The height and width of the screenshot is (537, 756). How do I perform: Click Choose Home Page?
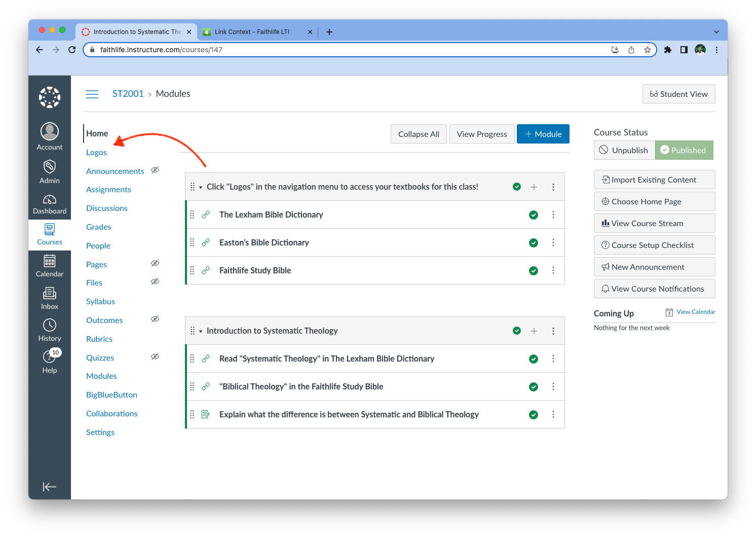(654, 201)
